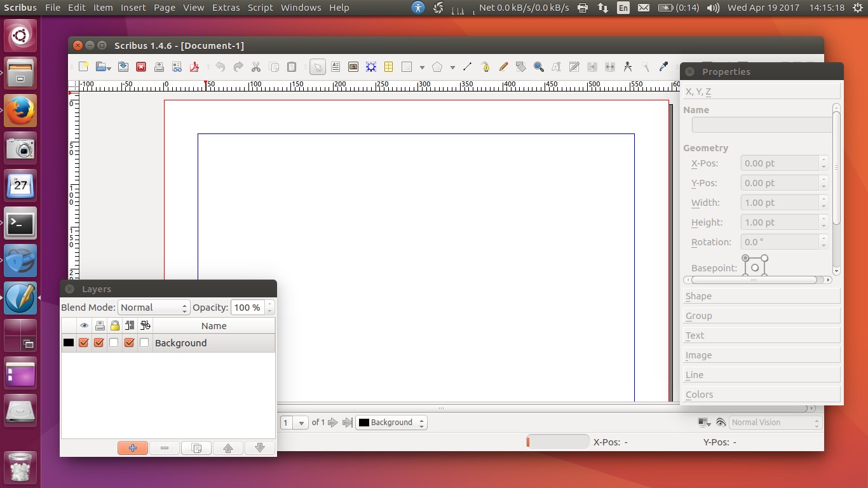The image size is (868, 488).
Task: Disable printing for the Background layer
Action: [x=98, y=342]
